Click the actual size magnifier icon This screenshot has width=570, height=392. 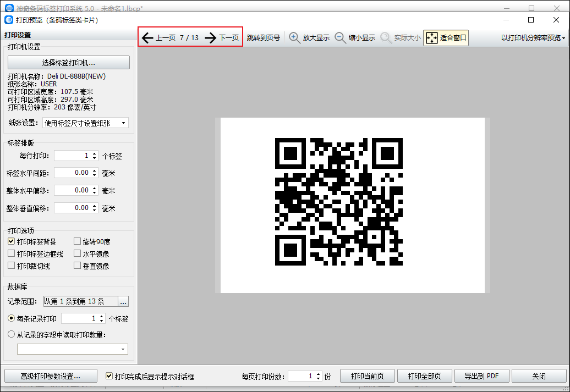click(386, 38)
